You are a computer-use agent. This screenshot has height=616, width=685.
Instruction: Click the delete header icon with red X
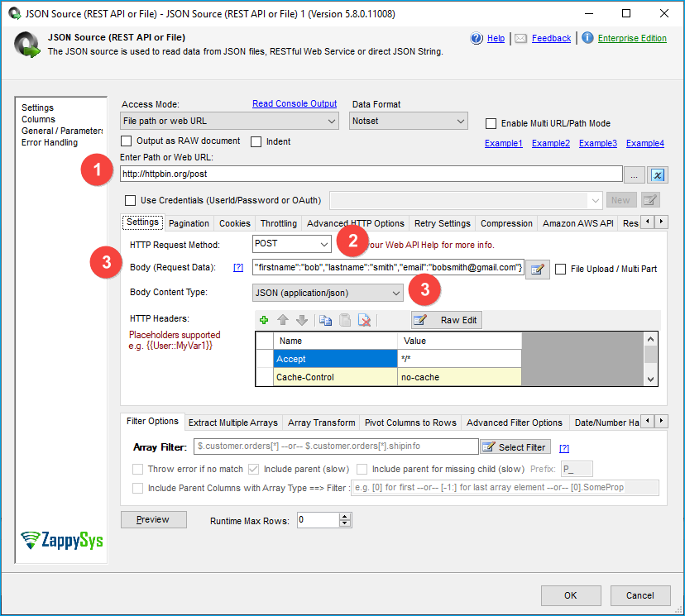(x=364, y=320)
